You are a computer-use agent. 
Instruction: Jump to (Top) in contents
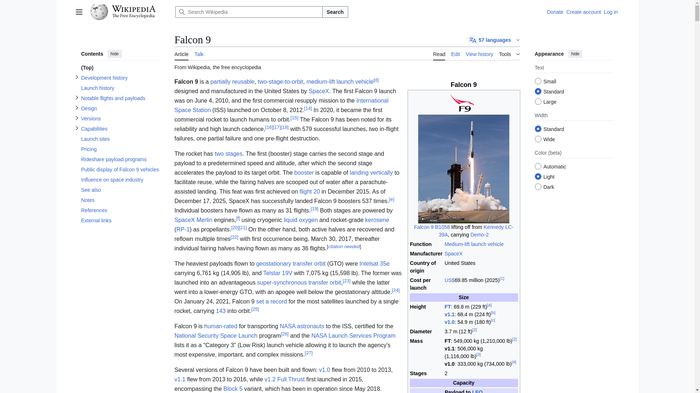coord(87,68)
